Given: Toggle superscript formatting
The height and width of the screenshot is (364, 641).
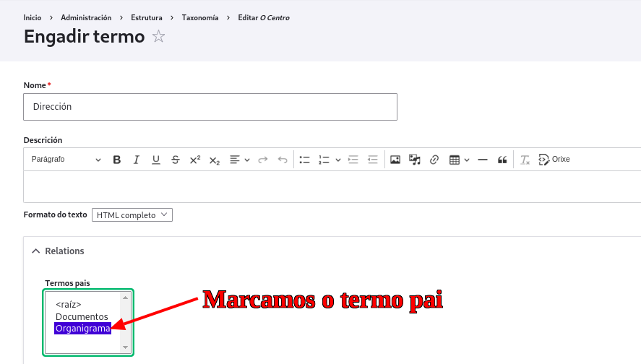Looking at the screenshot, I should [194, 160].
